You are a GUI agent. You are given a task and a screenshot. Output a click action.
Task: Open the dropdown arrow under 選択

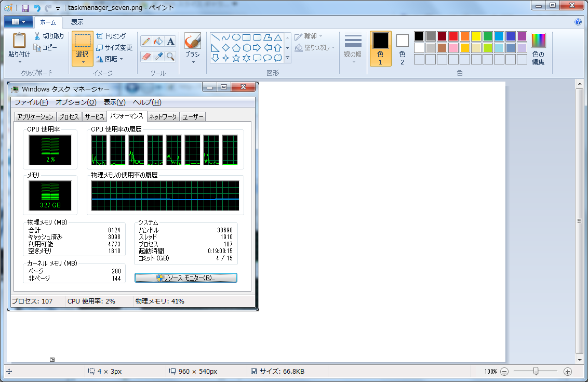point(83,62)
